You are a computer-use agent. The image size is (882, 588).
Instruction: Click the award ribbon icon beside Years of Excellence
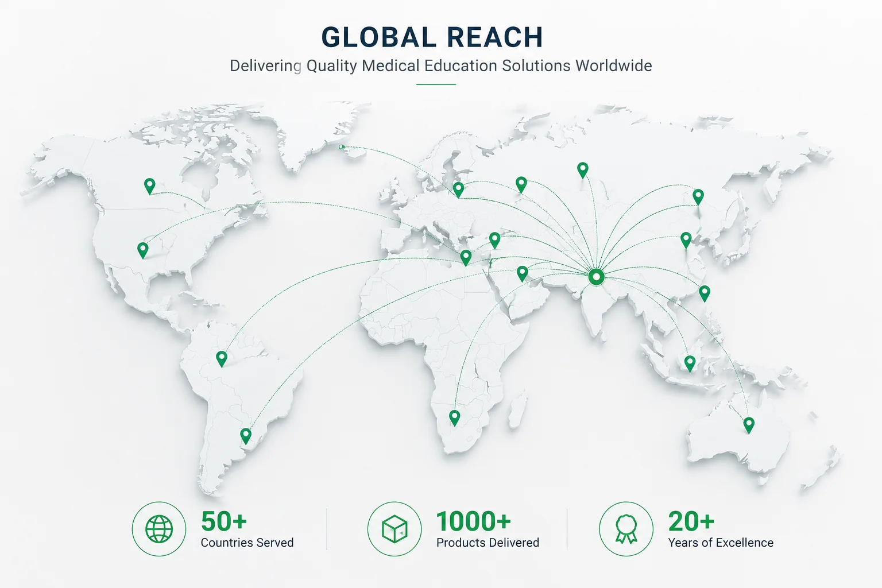point(626,529)
